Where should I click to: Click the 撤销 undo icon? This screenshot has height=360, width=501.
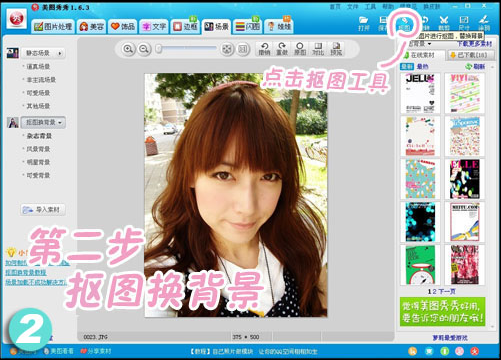[x=264, y=49]
